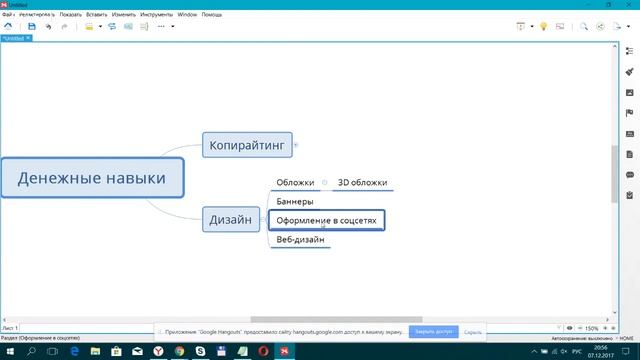640x360 pixels.
Task: Click the plus zoom in button
Action: (x=605, y=328)
